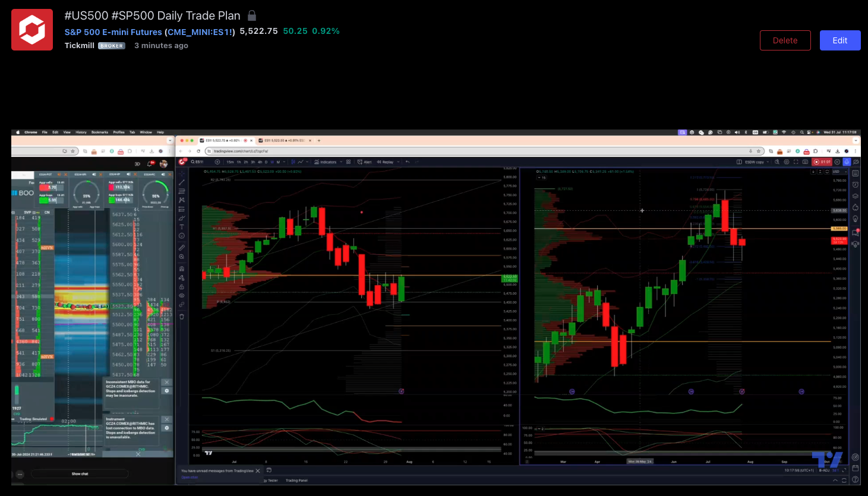
Task: Click the lock icon beside the title
Action: coord(252,15)
